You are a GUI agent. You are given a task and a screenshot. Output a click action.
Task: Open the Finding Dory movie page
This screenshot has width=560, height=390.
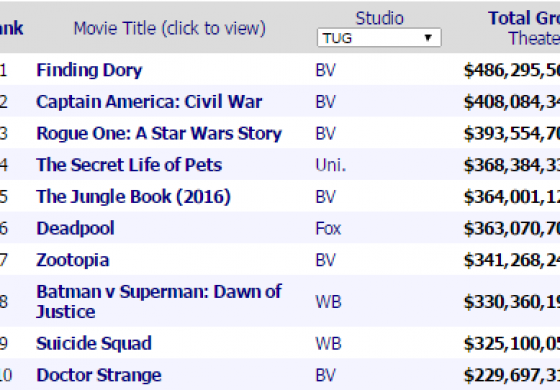click(x=89, y=70)
